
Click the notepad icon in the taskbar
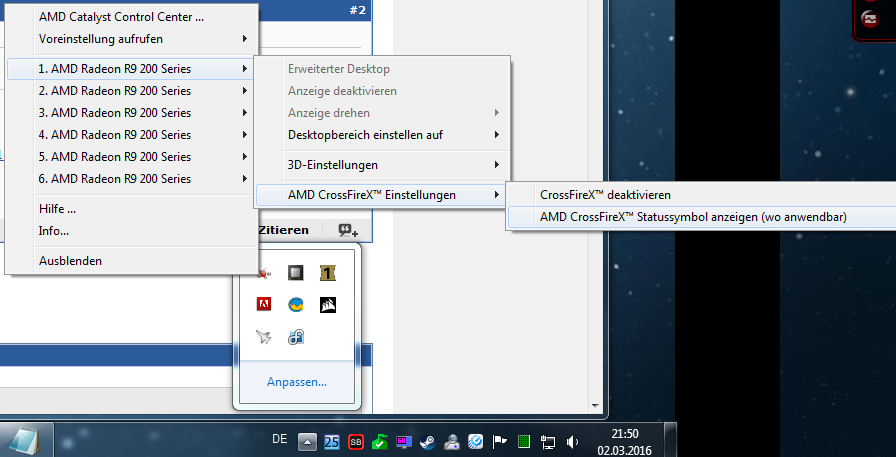coord(24,441)
